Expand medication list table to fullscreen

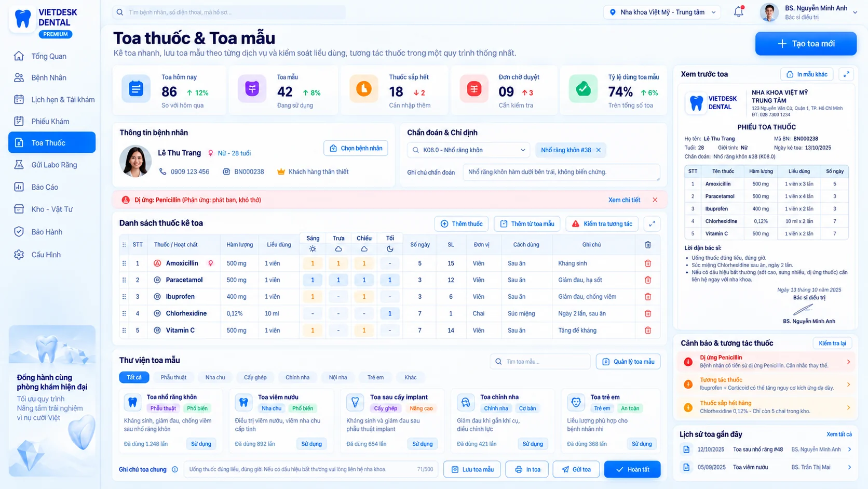click(652, 224)
